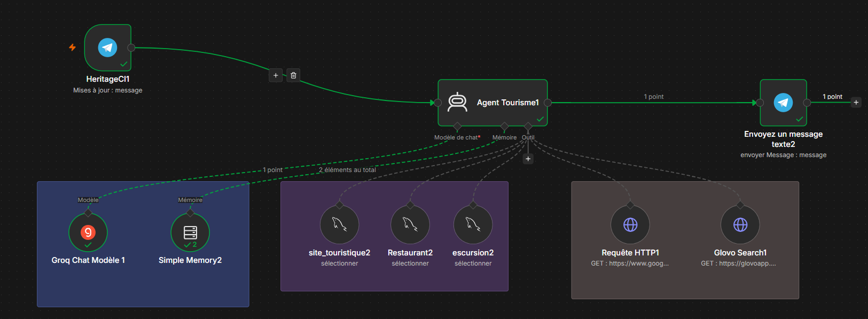Click the Agent Tourisme1 title text

pos(508,103)
